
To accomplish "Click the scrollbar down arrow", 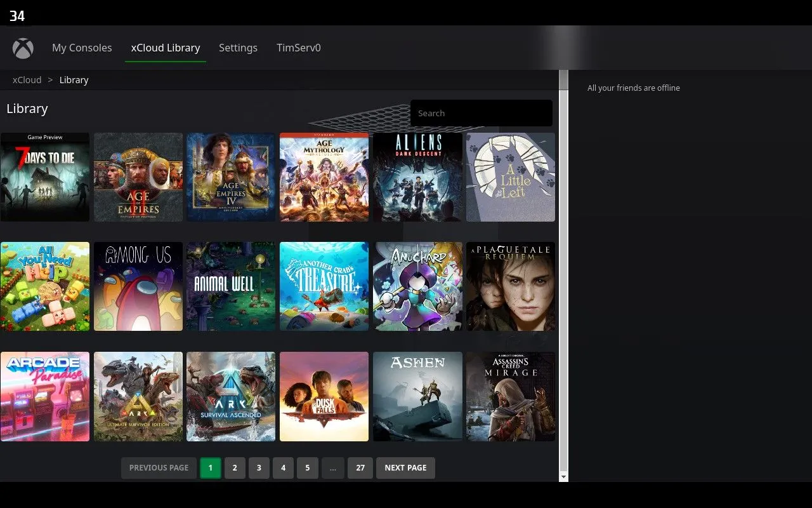I will click(x=563, y=477).
